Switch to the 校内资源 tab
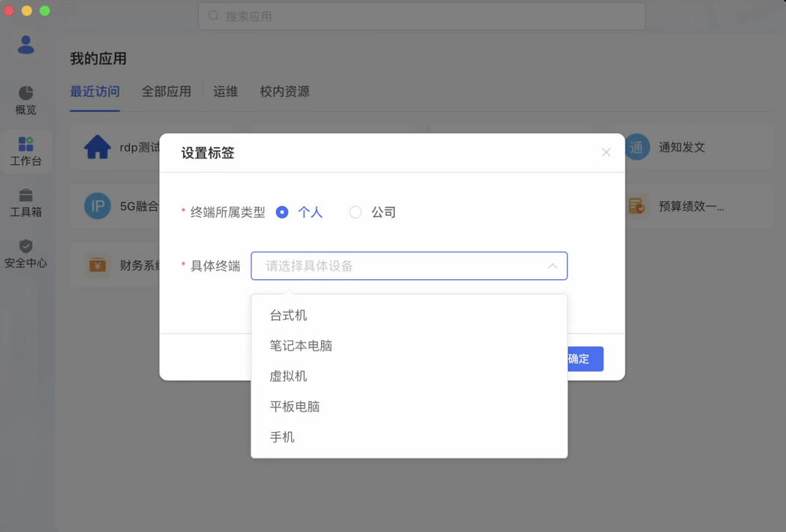The height and width of the screenshot is (532, 786). coord(284,92)
